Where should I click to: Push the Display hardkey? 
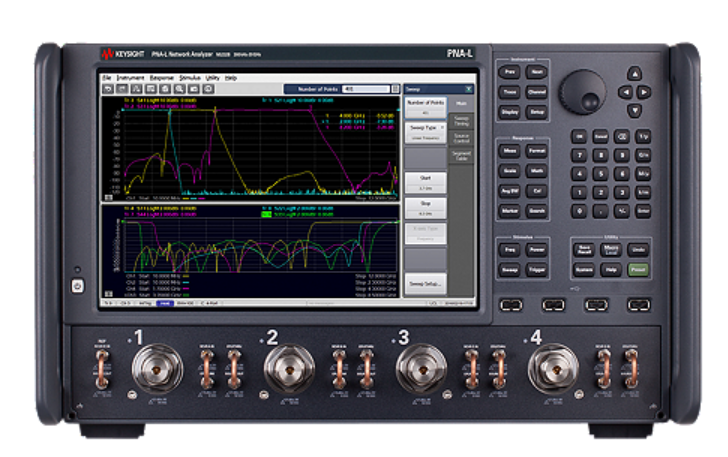click(509, 112)
